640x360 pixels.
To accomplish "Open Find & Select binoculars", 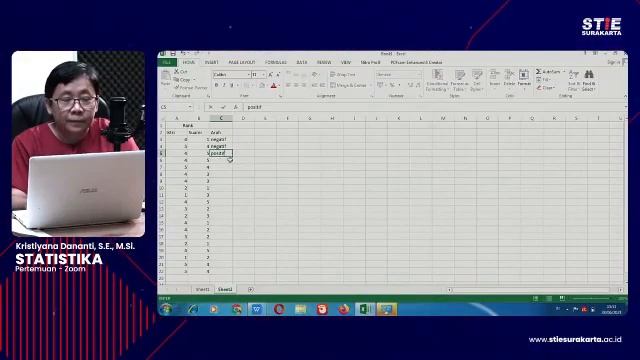I will 589,80.
